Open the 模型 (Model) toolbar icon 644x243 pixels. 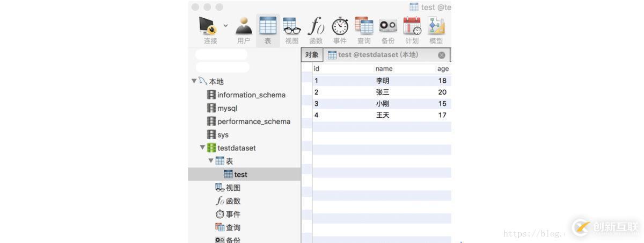coord(436,26)
